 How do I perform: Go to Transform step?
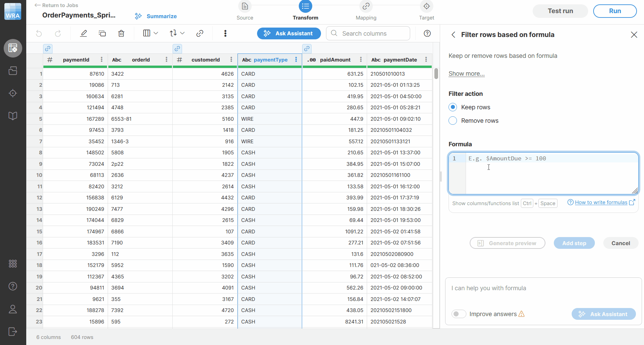pos(306,11)
